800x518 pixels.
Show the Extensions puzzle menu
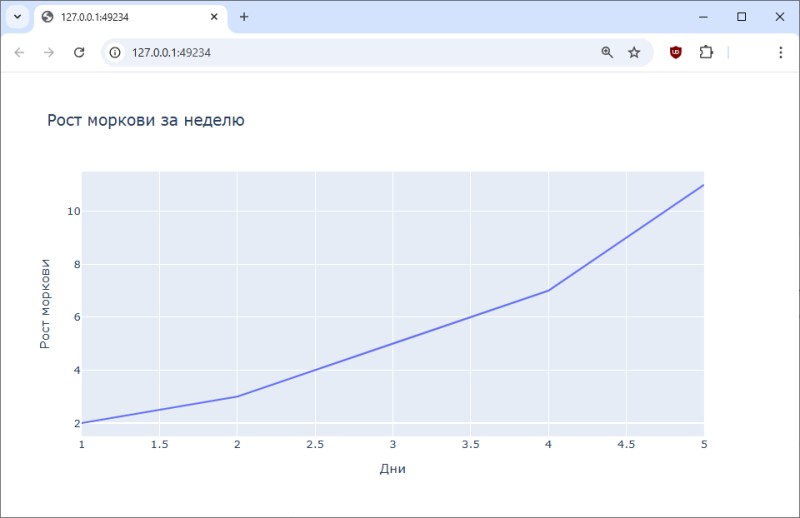706,52
